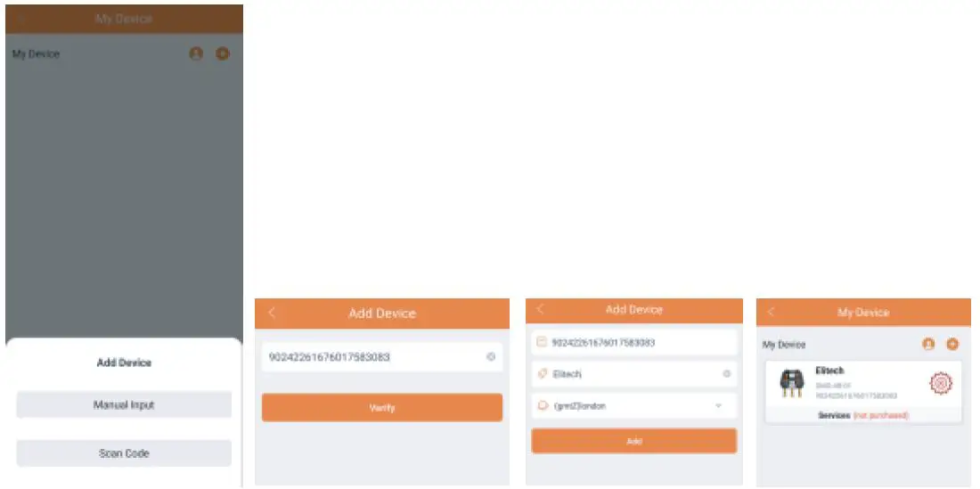
Task: Go back from the Elitech My Device list
Action: pyautogui.click(x=771, y=313)
